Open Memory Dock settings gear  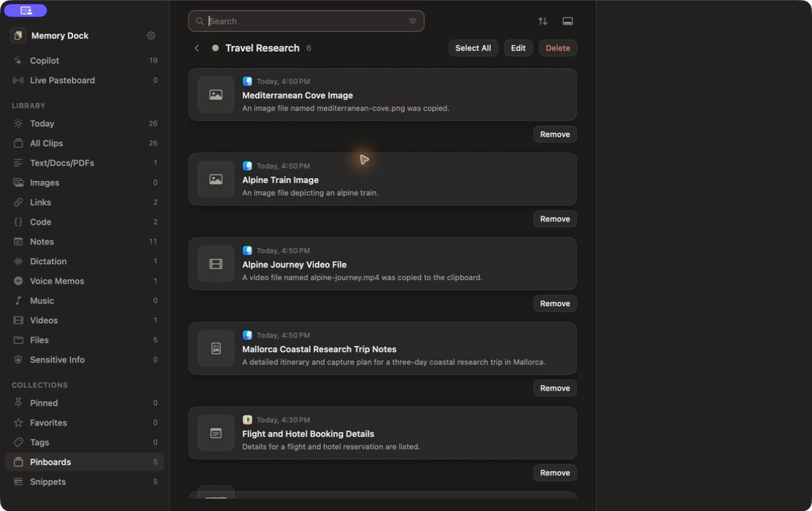pos(151,36)
